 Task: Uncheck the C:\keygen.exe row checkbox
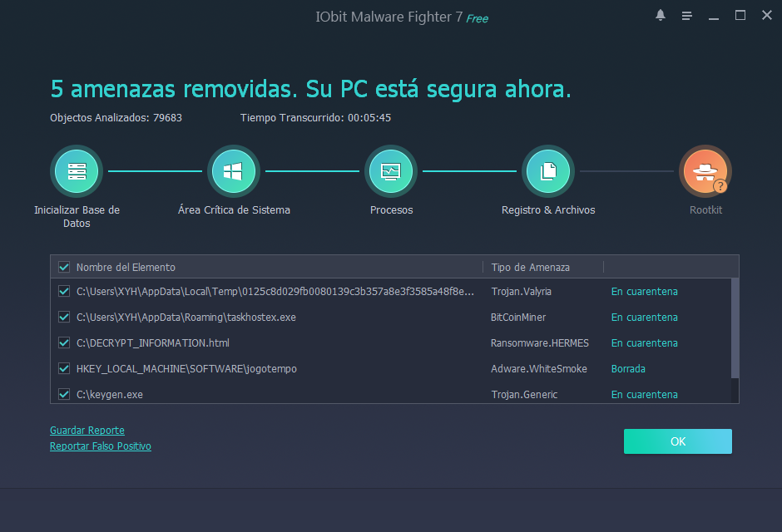point(64,395)
